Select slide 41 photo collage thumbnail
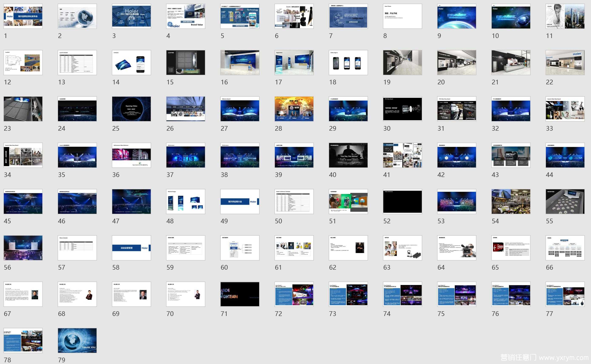The height and width of the screenshot is (364, 591). pyautogui.click(x=402, y=155)
